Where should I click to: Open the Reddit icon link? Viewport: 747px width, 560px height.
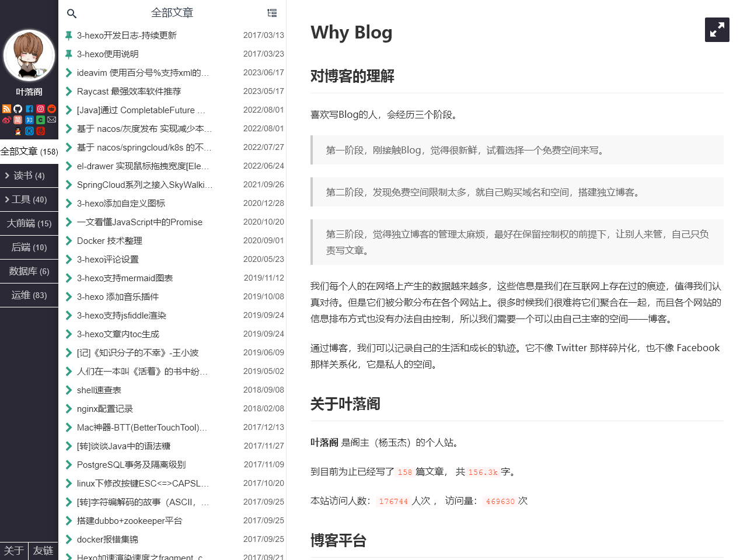point(51,108)
